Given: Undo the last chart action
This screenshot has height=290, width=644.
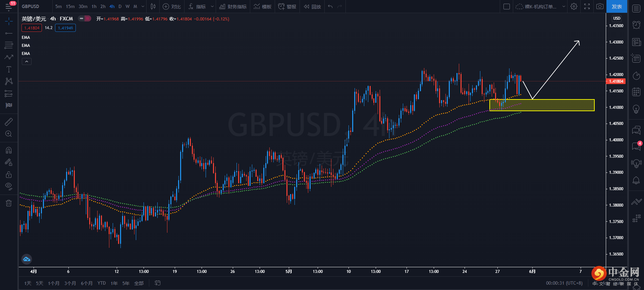Looking at the screenshot, I should click(x=330, y=6).
